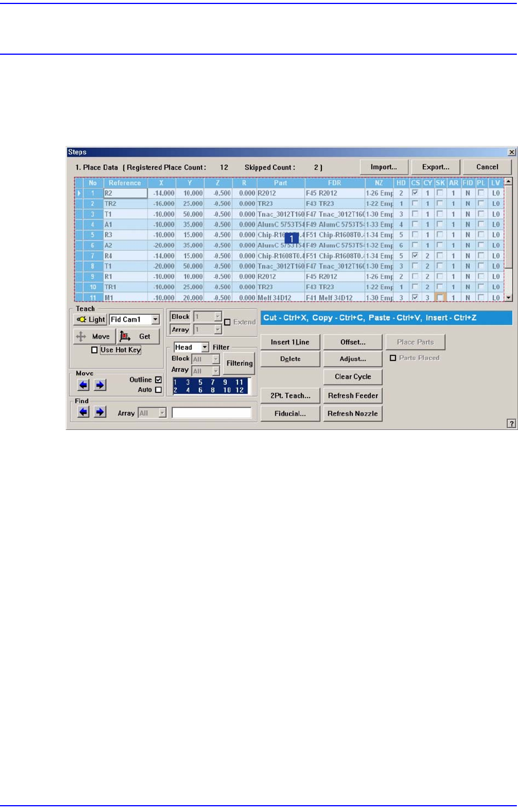Click the Delete button

289,359
